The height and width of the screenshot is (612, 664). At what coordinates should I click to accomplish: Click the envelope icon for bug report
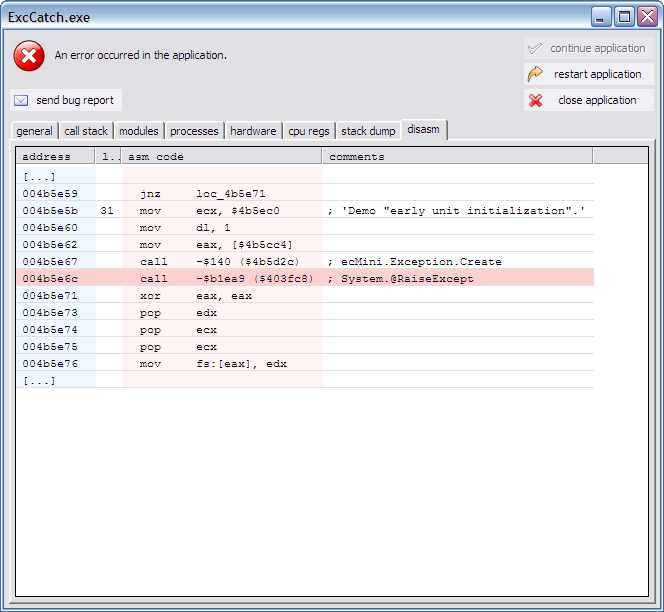pos(21,100)
